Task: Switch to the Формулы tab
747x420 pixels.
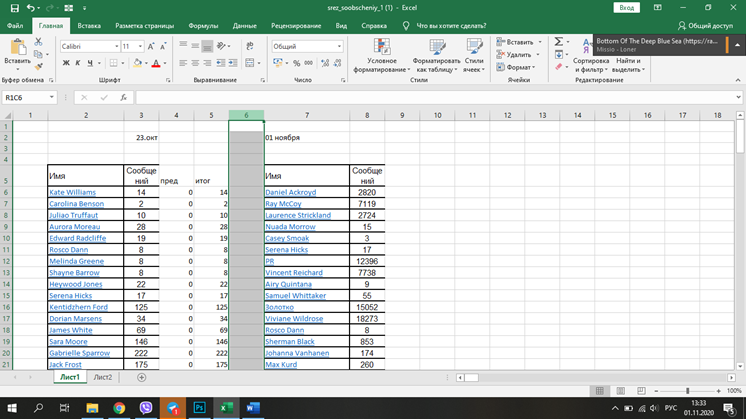Action: click(x=203, y=26)
